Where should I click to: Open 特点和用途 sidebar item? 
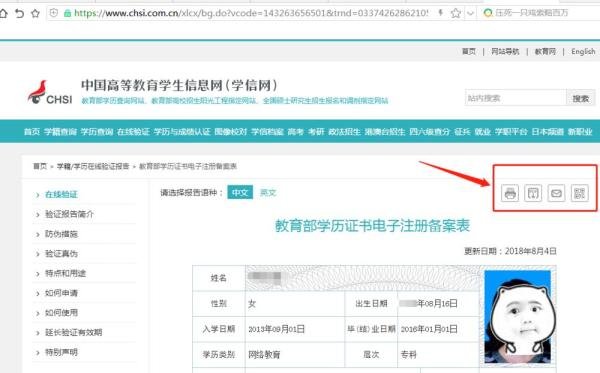click(65, 273)
